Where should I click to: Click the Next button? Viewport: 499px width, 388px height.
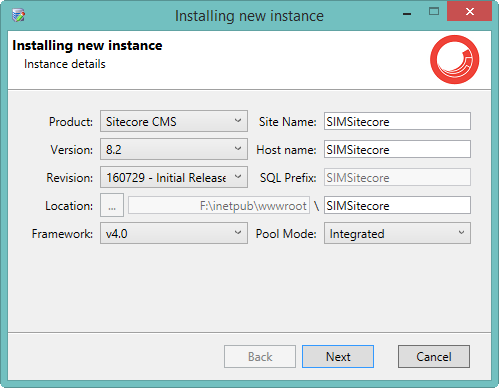click(338, 357)
